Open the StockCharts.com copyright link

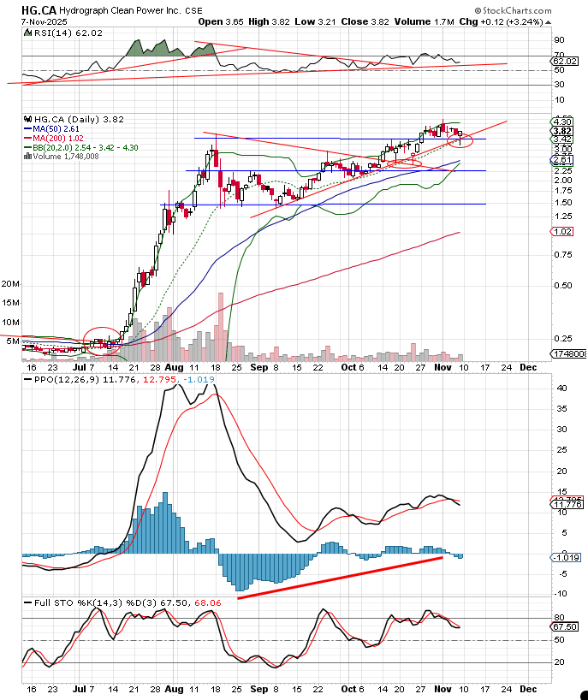pos(513,10)
